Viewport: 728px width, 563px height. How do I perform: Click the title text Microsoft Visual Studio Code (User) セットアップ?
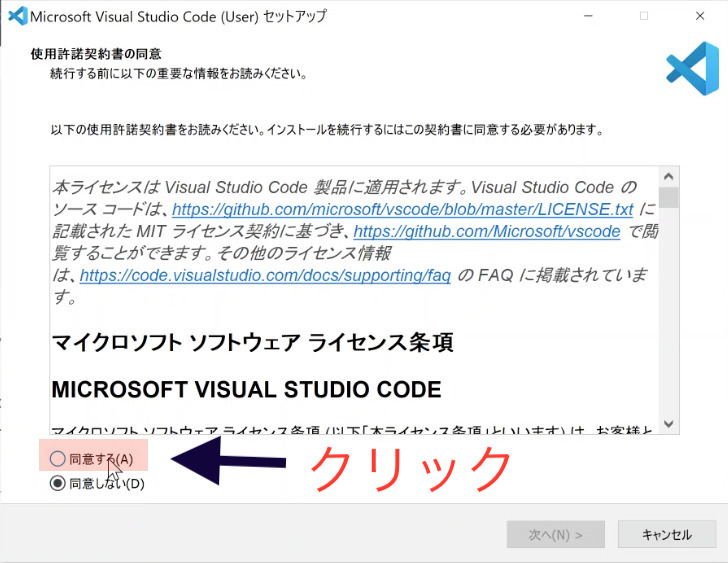(x=178, y=17)
